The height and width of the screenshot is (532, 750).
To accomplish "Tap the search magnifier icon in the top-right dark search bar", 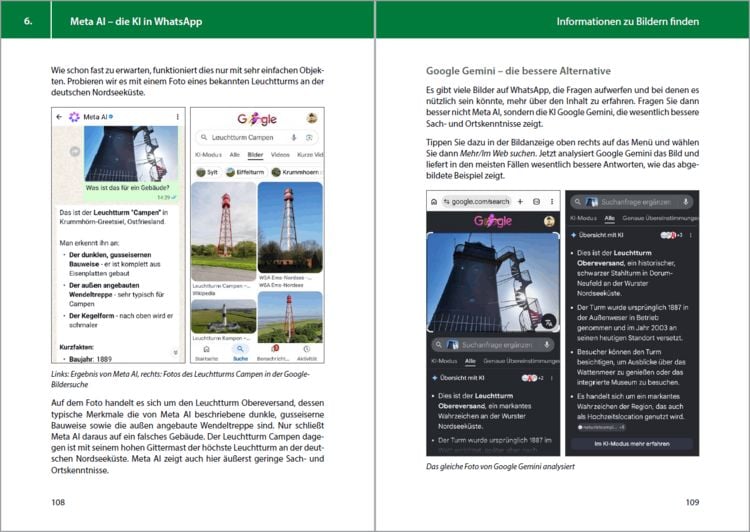I will [578, 202].
